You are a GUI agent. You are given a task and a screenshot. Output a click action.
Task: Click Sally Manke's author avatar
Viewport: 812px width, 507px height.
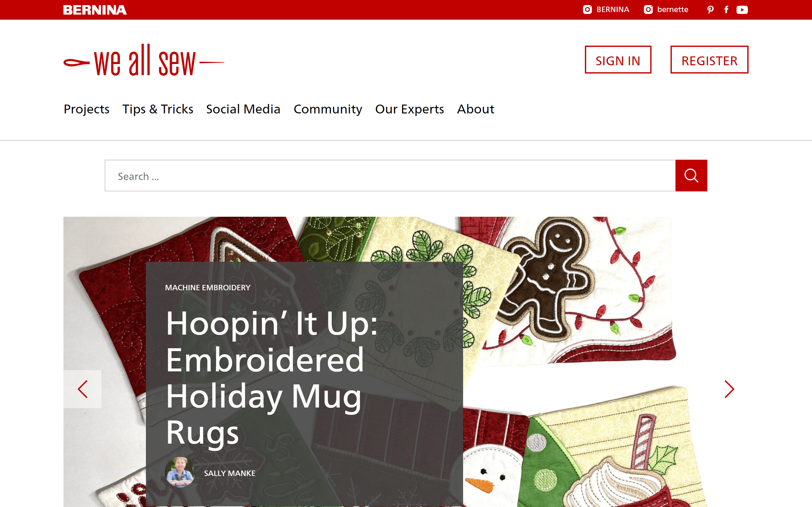tap(180, 472)
